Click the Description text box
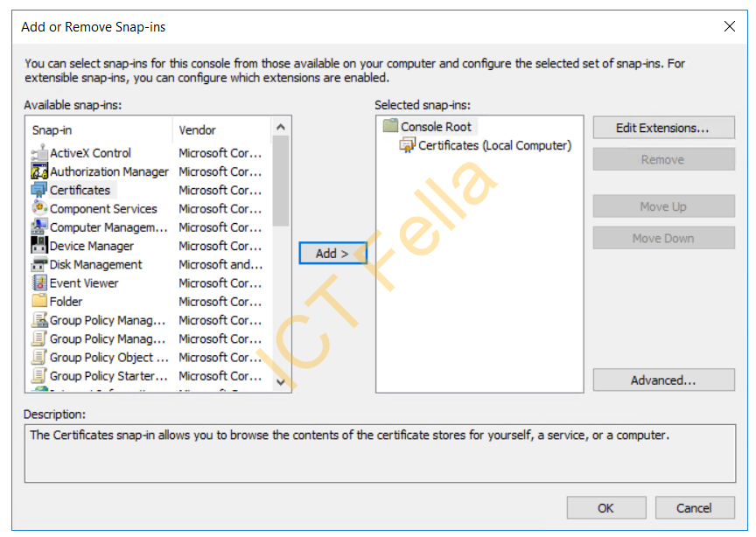 380,454
